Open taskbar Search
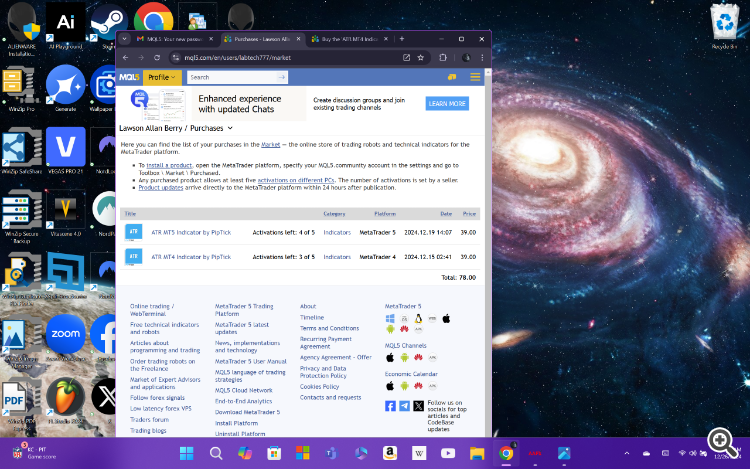The height and width of the screenshot is (469, 750). pos(216,453)
